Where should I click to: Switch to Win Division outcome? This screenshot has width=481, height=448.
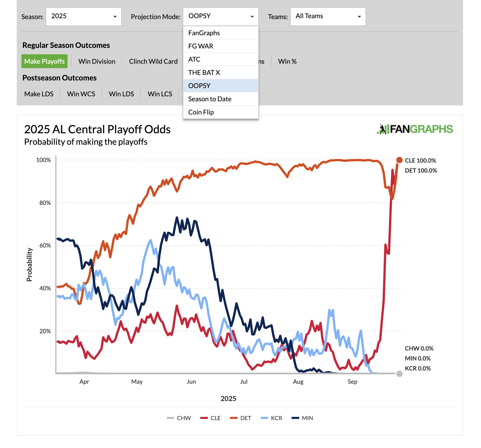(97, 61)
